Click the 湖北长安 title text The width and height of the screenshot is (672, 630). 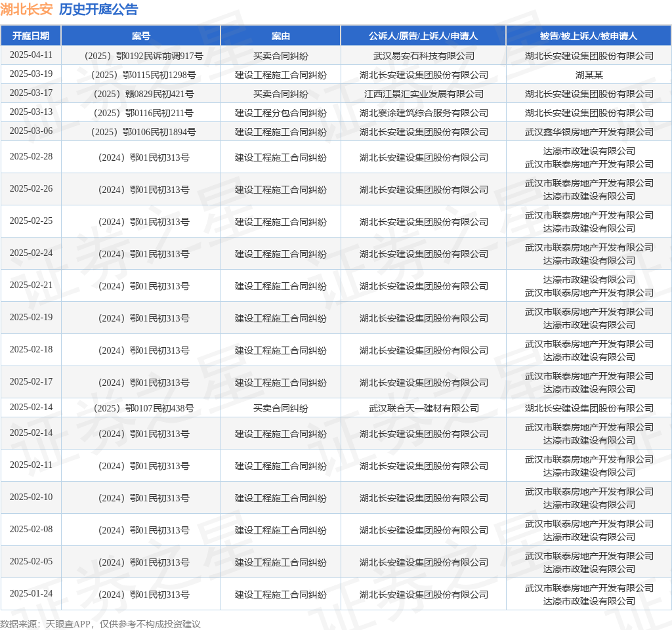(x=26, y=9)
